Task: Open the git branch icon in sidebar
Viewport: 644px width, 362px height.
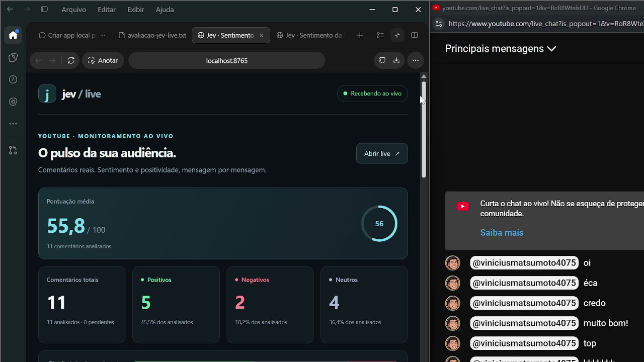Action: (x=13, y=150)
